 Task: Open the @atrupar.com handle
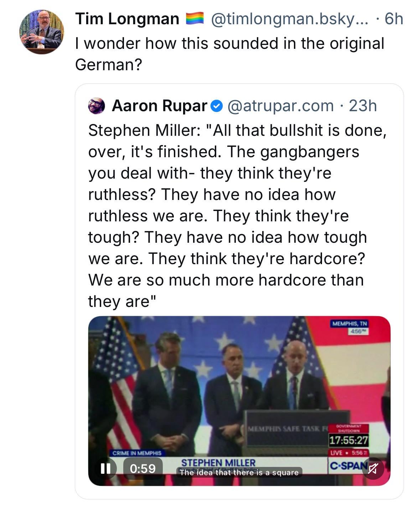pyautogui.click(x=280, y=106)
